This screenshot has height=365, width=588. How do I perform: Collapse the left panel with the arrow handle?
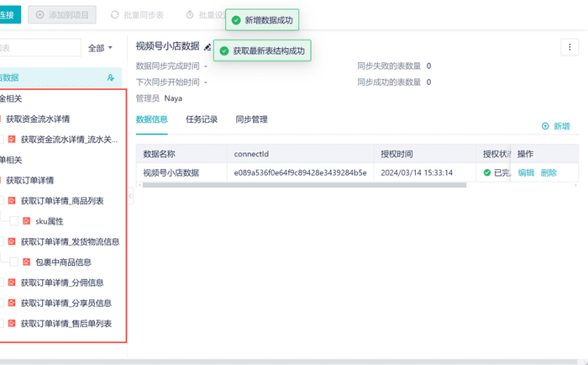point(130,196)
